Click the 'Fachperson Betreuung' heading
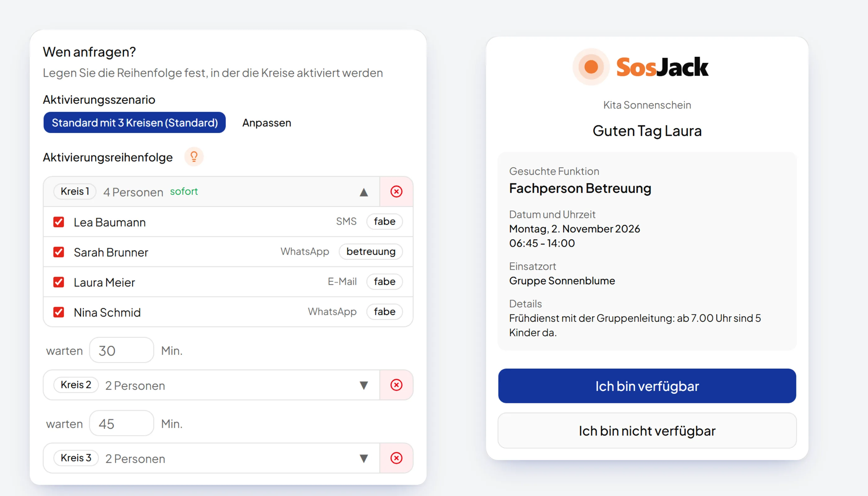 click(x=580, y=188)
